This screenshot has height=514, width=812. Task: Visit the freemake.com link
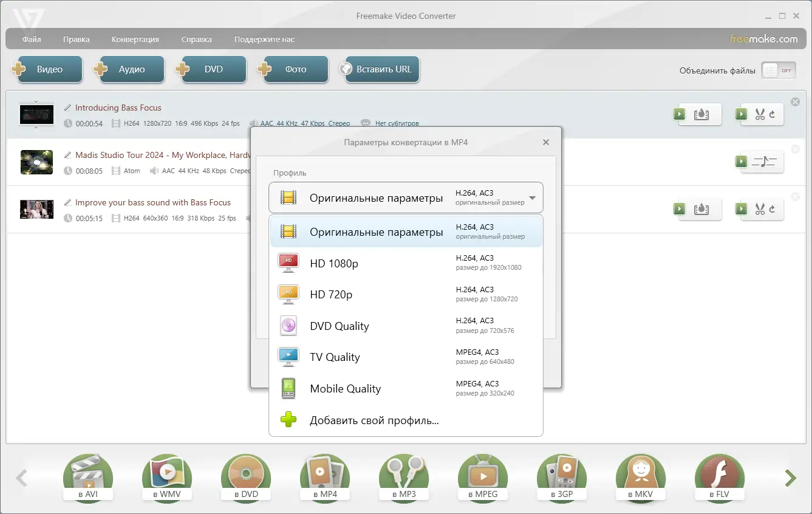764,39
